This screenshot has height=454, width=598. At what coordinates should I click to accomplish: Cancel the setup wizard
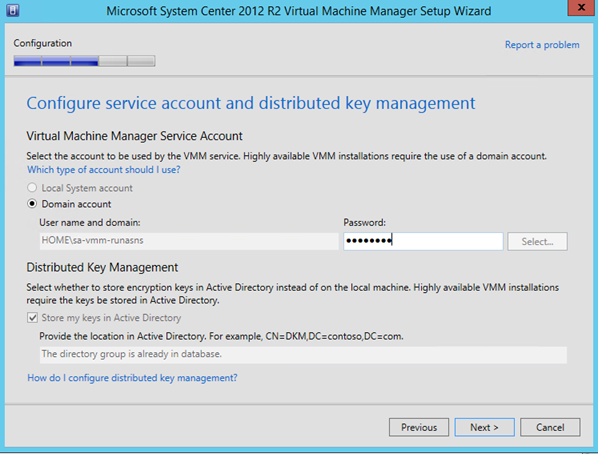point(550,427)
